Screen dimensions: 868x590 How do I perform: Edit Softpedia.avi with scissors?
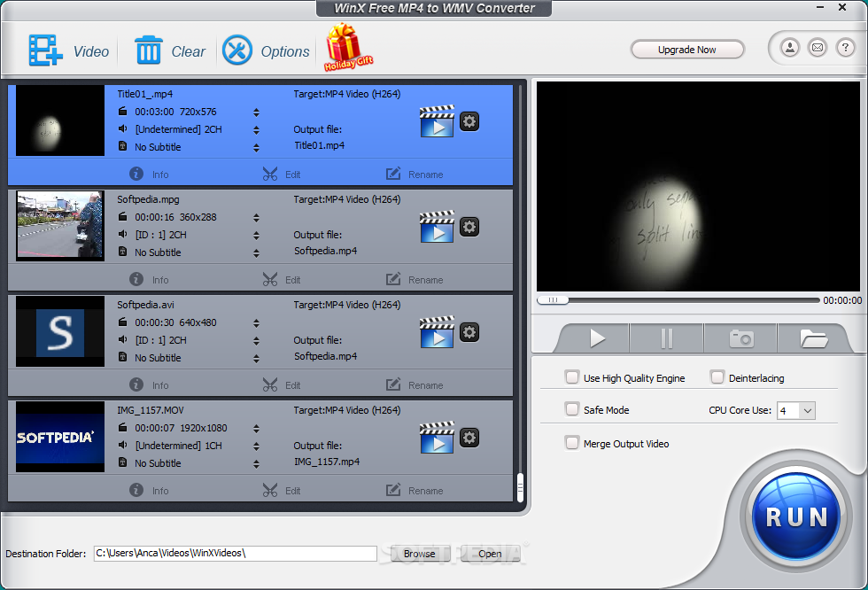click(x=282, y=385)
